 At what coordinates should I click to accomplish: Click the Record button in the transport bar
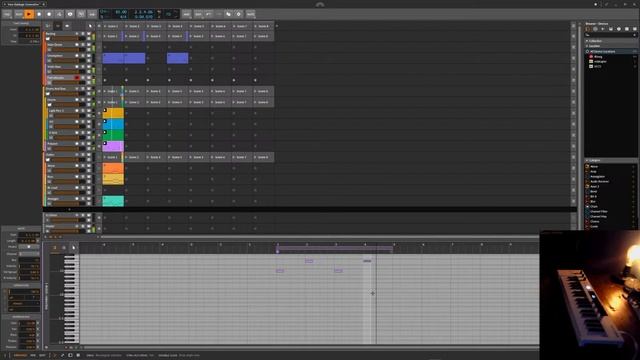point(49,14)
